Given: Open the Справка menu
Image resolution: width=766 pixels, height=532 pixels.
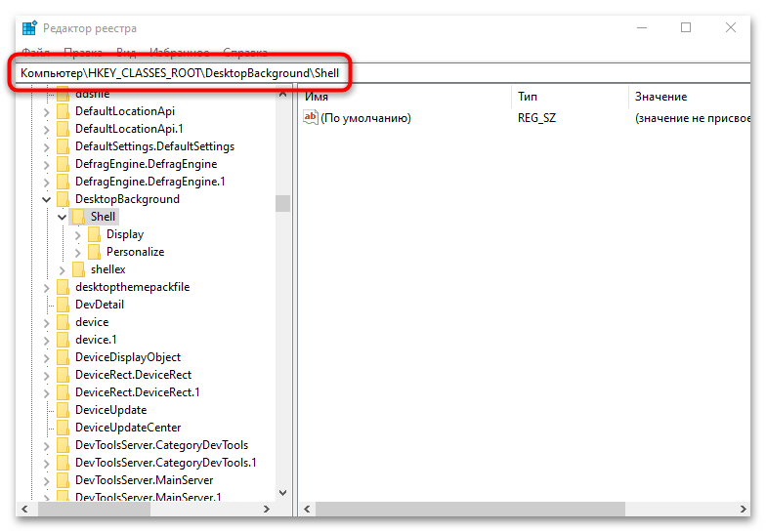Looking at the screenshot, I should point(245,53).
